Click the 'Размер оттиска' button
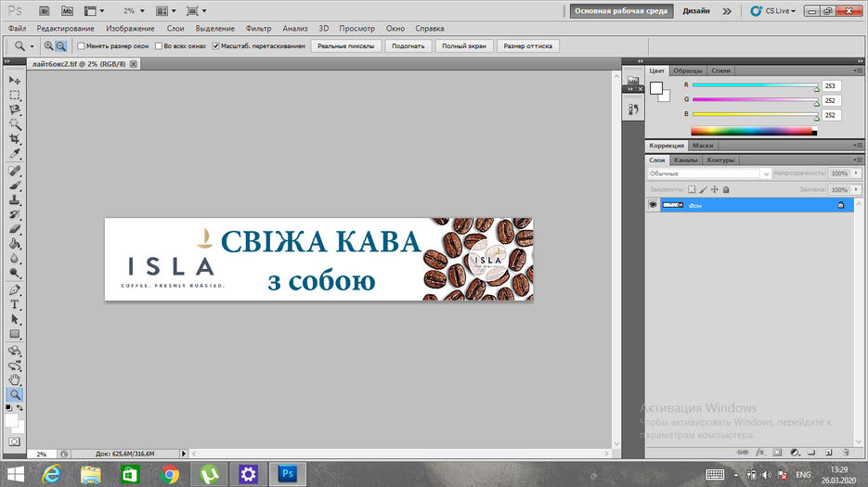 pos(527,46)
